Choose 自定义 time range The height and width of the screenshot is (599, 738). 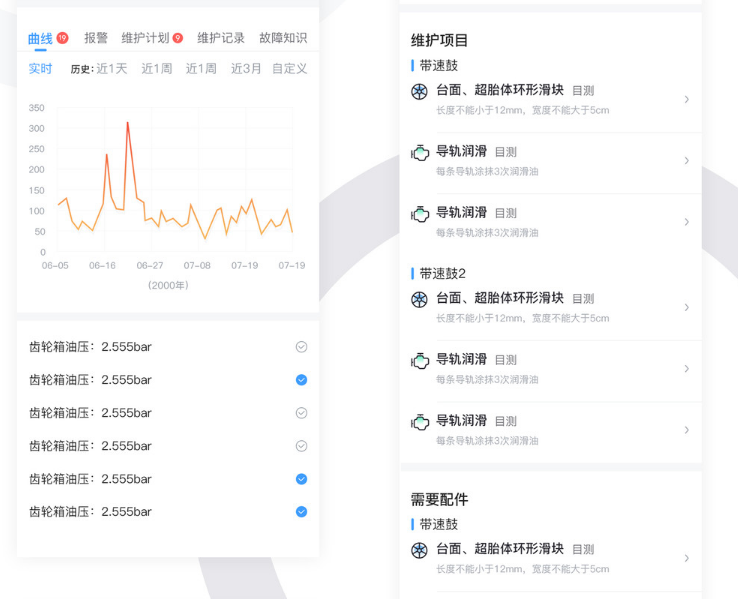pos(289,69)
